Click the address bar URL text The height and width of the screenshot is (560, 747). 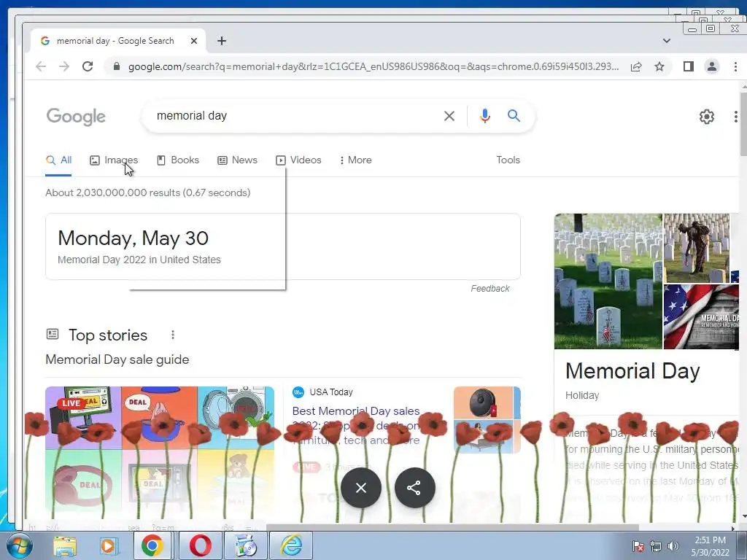(x=373, y=66)
